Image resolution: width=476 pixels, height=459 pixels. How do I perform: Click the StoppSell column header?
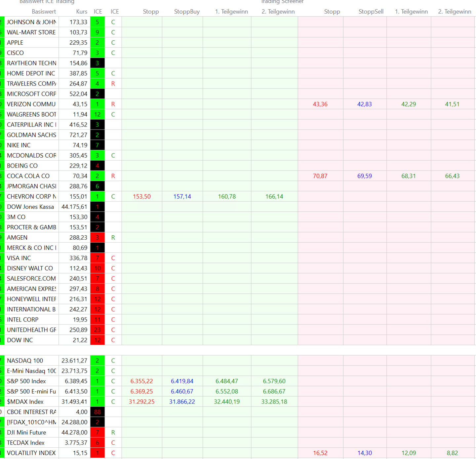(371, 12)
